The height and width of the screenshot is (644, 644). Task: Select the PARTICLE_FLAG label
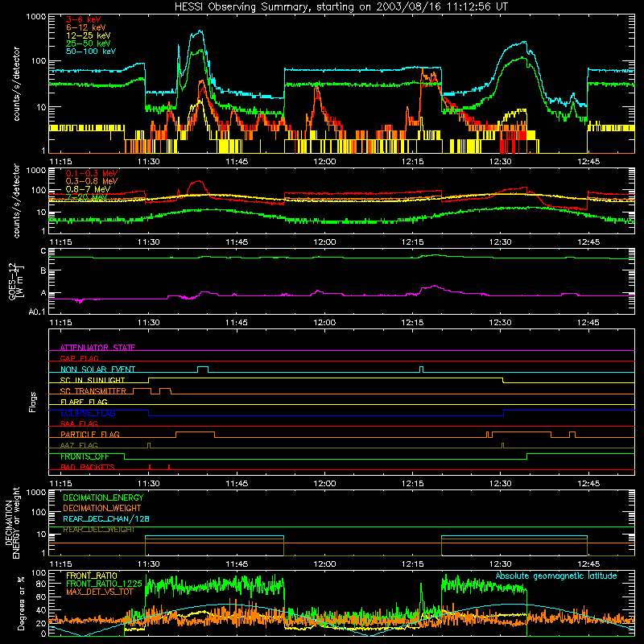point(90,434)
